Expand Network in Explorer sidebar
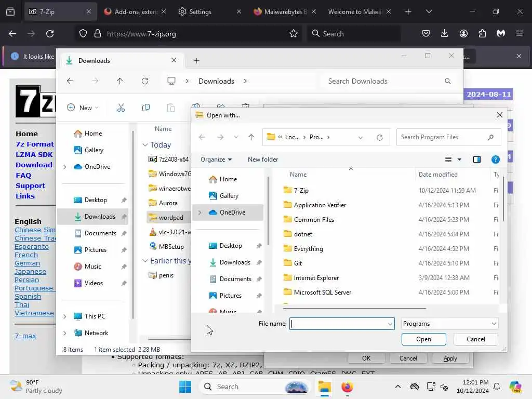 pos(65,333)
